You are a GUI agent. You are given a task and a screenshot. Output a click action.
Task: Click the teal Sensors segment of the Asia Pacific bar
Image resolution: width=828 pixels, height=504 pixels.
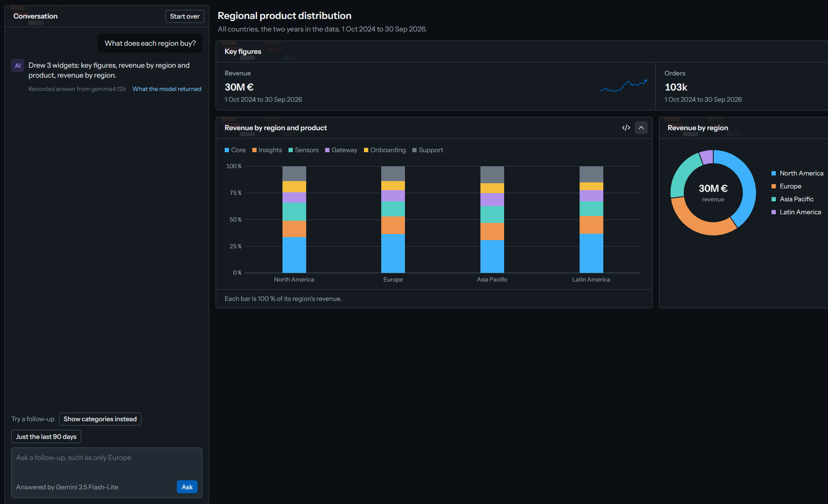pos(492,214)
